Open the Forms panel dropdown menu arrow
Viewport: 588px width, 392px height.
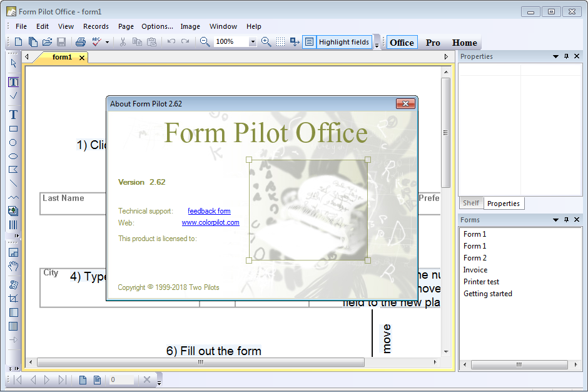pos(555,220)
